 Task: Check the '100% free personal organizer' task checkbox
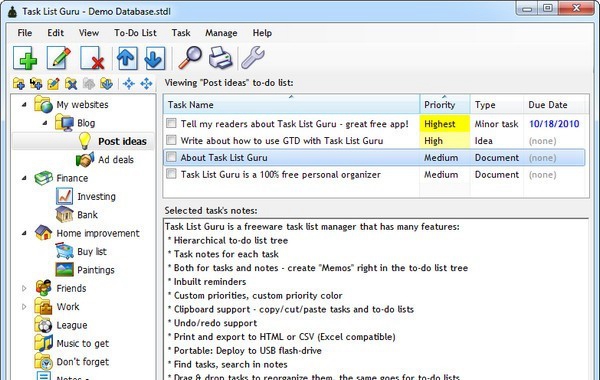coord(171,174)
